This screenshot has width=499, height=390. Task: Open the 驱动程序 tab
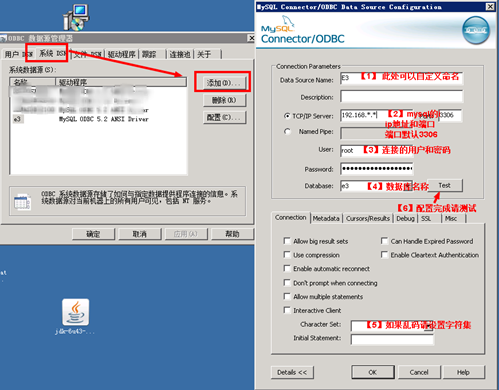tap(121, 54)
